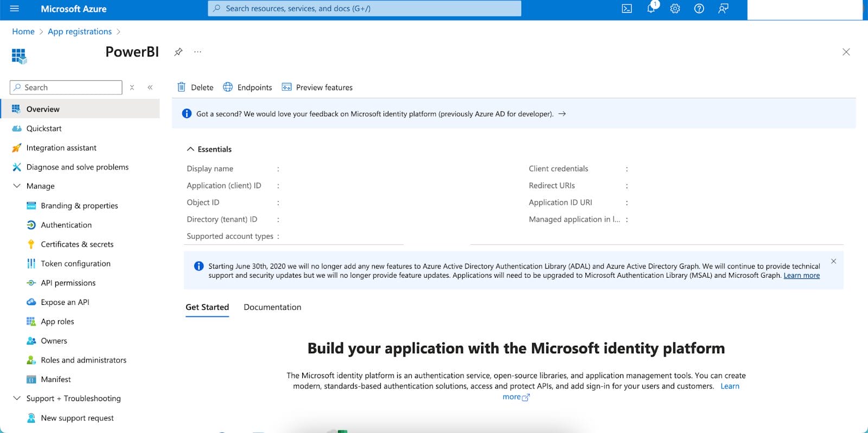
Task: Open Certificates & secrets menu item
Action: tap(77, 244)
